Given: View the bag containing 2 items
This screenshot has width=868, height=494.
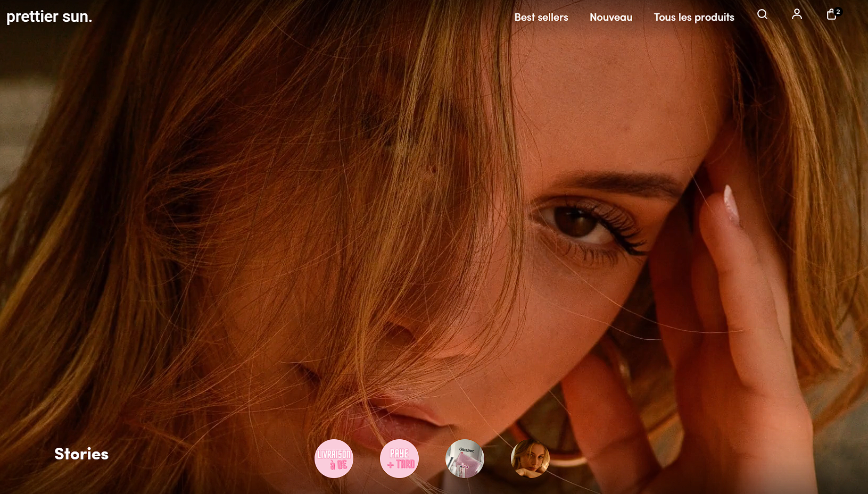Looking at the screenshot, I should [831, 15].
